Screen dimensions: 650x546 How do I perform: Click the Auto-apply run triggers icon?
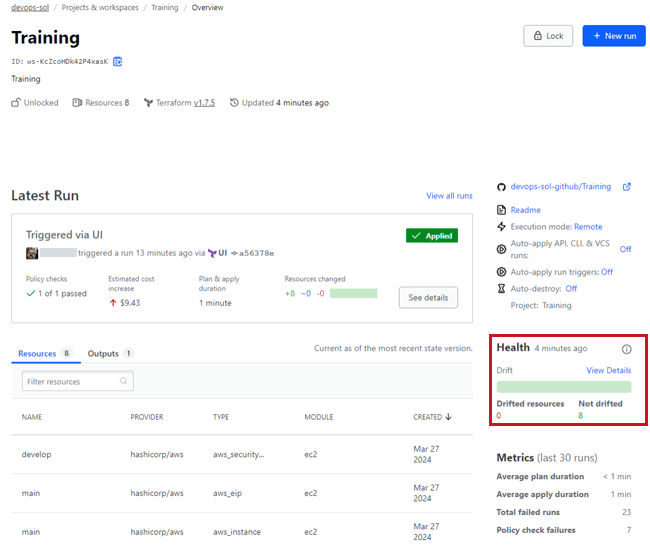click(501, 272)
